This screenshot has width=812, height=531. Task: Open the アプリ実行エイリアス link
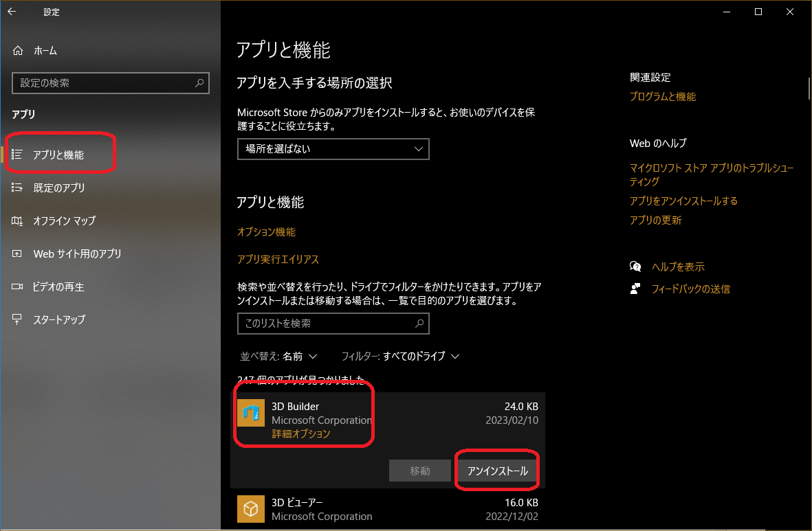pos(278,259)
